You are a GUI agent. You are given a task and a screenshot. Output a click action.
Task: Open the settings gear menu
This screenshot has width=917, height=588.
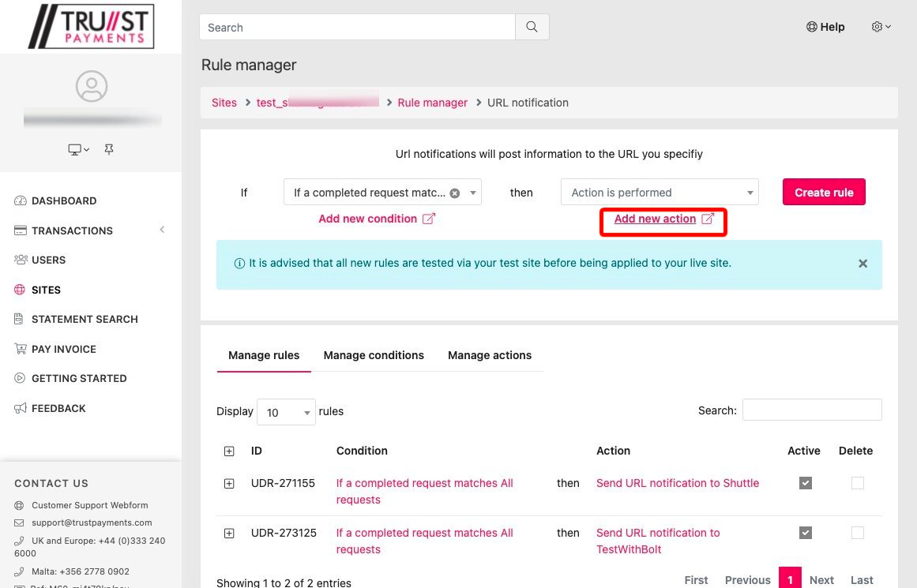click(881, 27)
